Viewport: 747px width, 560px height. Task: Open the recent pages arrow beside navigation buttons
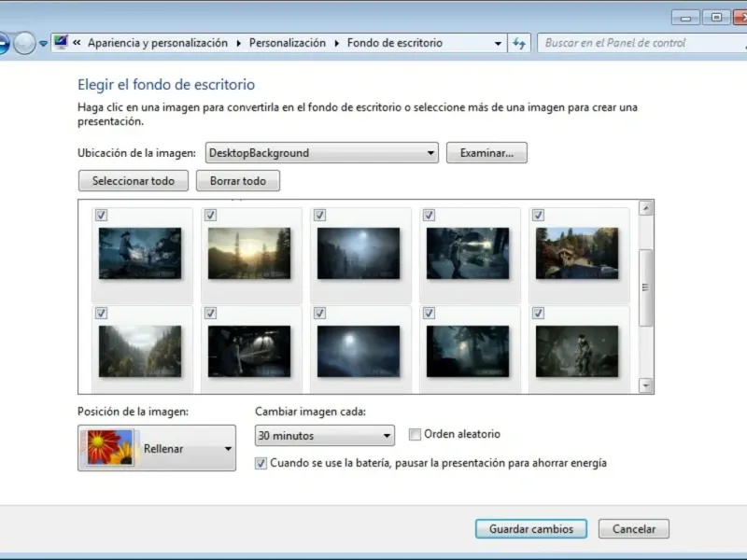43,43
